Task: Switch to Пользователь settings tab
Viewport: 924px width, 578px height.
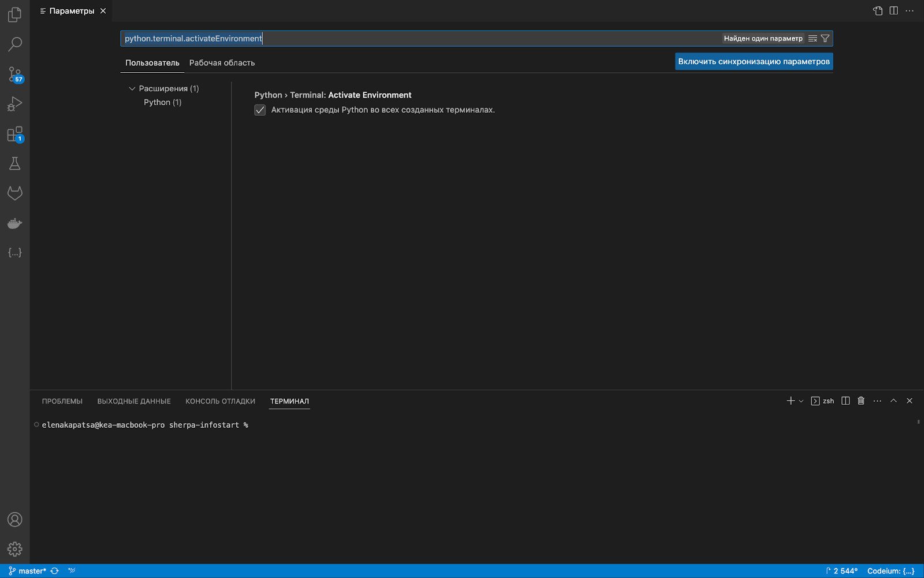Action: click(152, 62)
